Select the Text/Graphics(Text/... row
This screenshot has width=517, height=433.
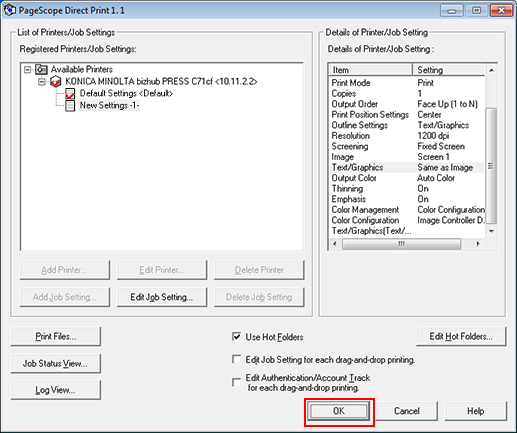[x=407, y=231]
